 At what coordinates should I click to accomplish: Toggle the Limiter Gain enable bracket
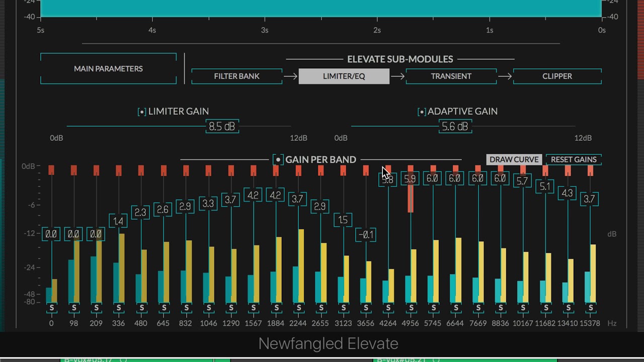(x=142, y=112)
